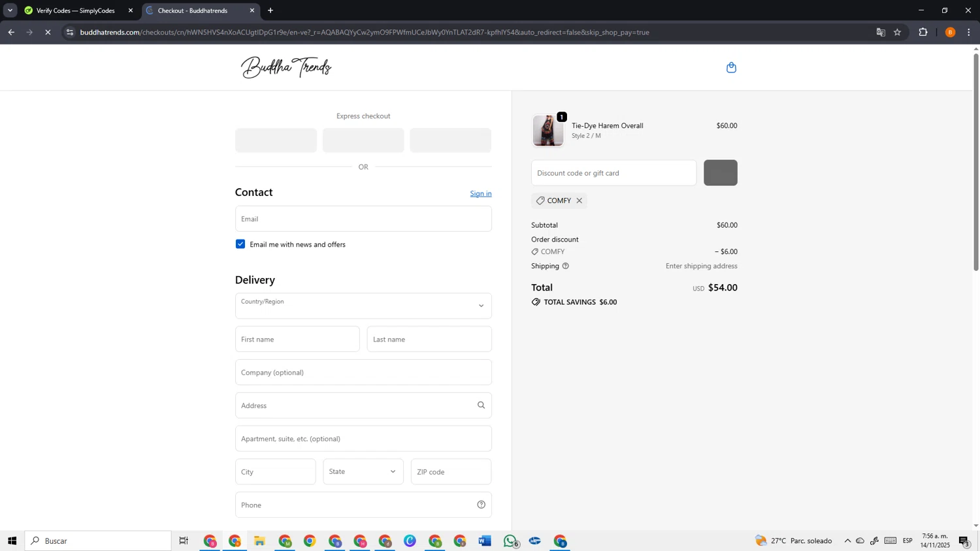Click the Buddha Trends logo
The height and width of the screenshot is (551, 980).
tap(286, 67)
